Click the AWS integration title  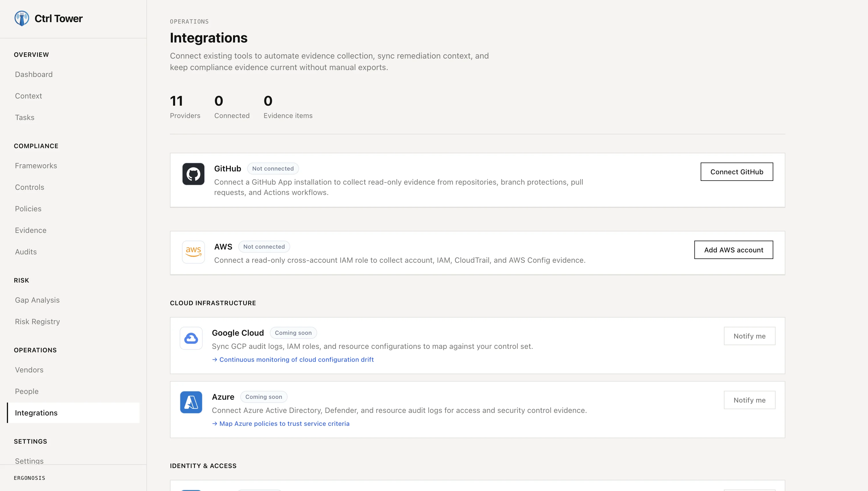click(223, 247)
